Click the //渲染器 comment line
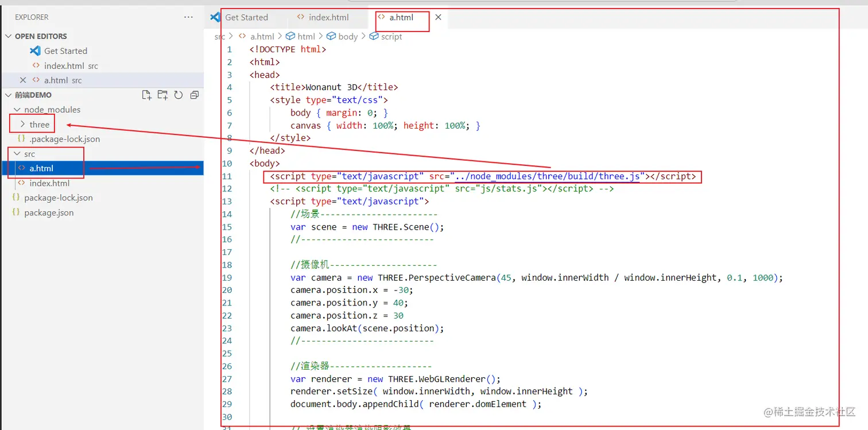The image size is (868, 430). [361, 366]
